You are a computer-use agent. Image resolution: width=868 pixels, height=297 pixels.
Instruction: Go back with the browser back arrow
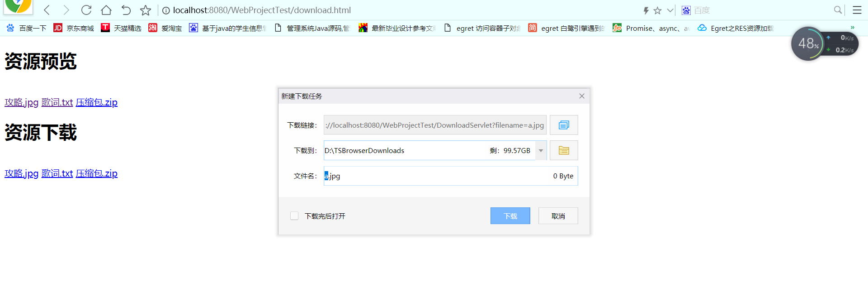pyautogui.click(x=47, y=10)
